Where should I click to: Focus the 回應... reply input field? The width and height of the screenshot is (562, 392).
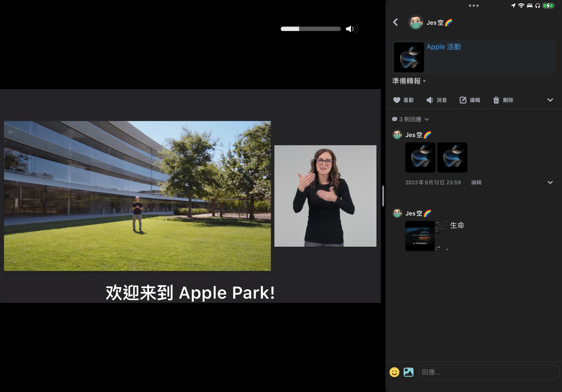point(489,372)
